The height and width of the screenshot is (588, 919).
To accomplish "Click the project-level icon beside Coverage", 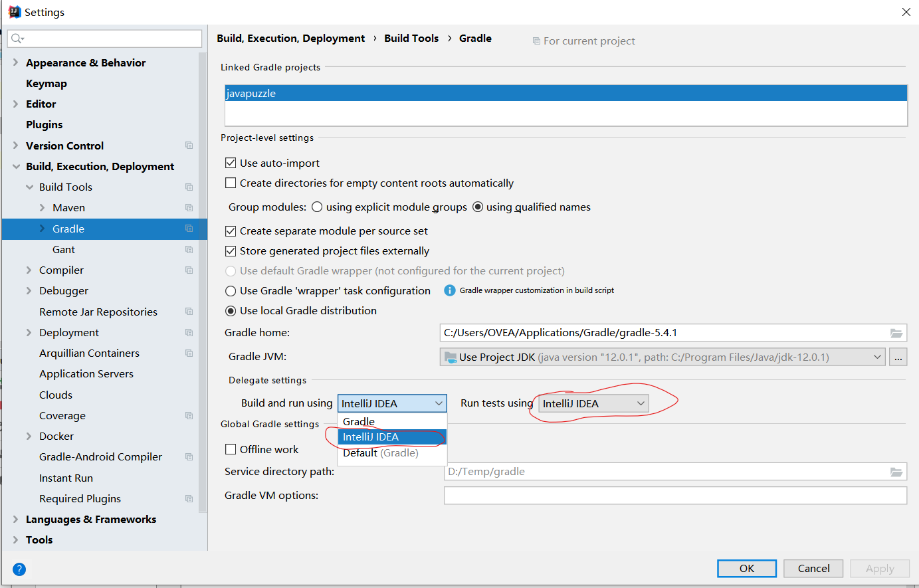I will pos(189,415).
